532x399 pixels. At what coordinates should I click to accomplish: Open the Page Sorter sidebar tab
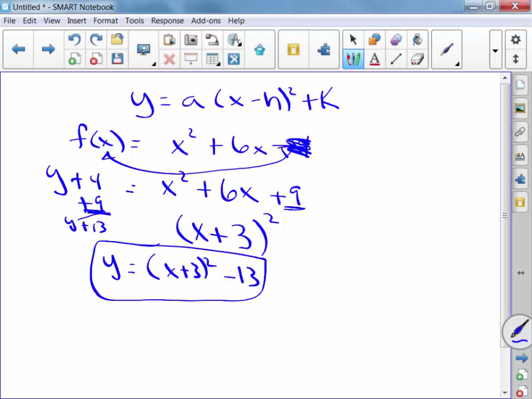tap(520, 85)
